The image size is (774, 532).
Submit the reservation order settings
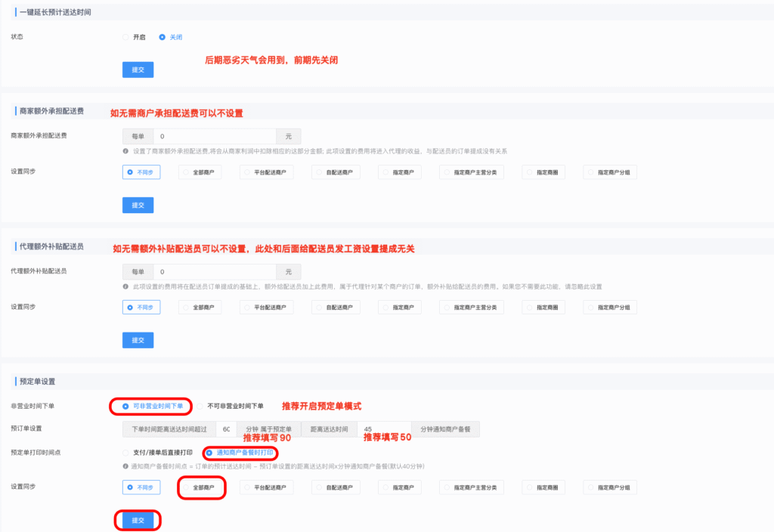pyautogui.click(x=137, y=520)
